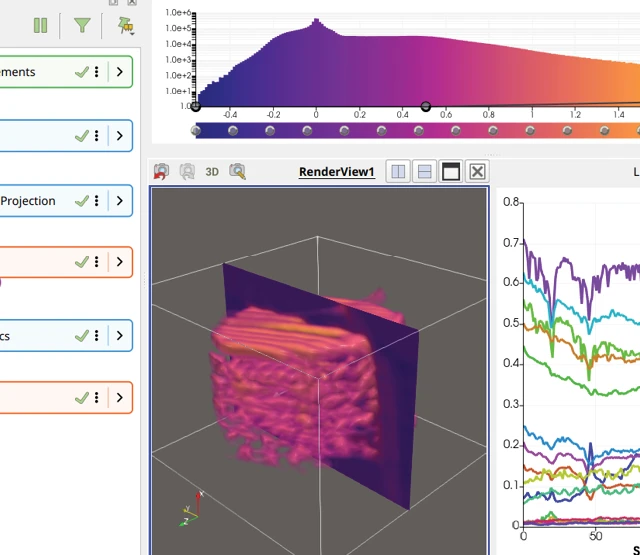Expand the 'cs' row chevron
The width and height of the screenshot is (640, 555).
[120, 335]
